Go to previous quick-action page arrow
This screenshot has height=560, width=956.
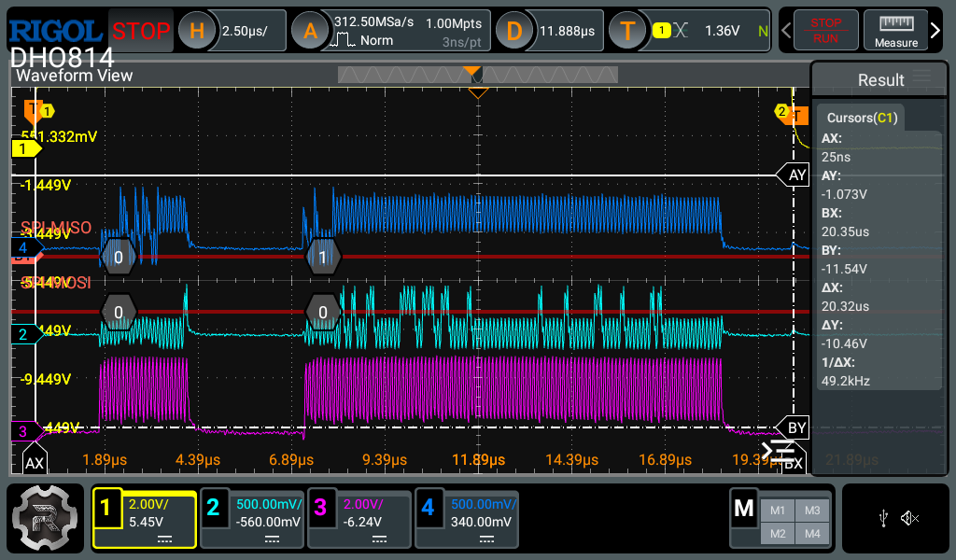[786, 30]
